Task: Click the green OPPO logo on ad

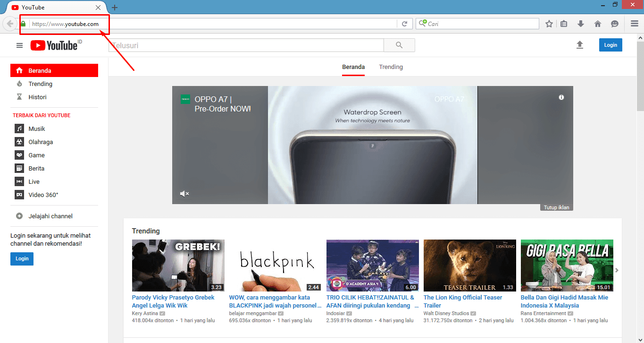Action: point(185,99)
